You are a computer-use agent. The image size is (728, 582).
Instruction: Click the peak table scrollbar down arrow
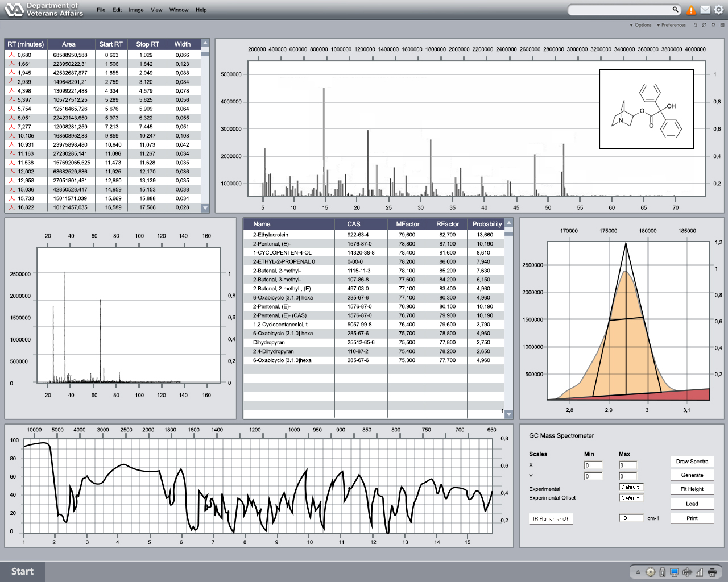205,208
